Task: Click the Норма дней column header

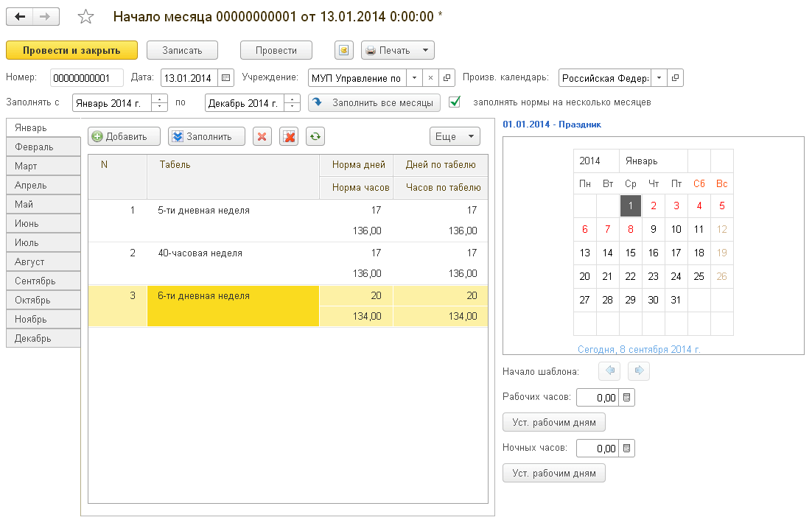Action: (357, 165)
